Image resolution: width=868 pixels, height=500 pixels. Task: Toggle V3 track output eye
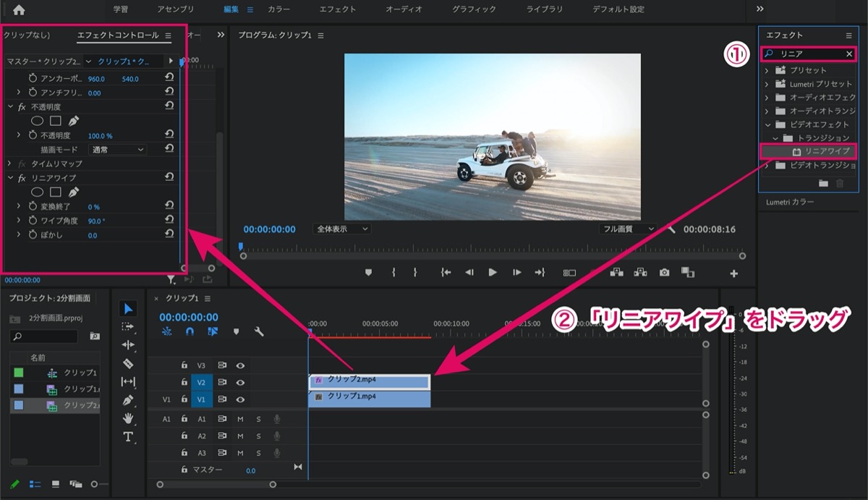point(240,365)
